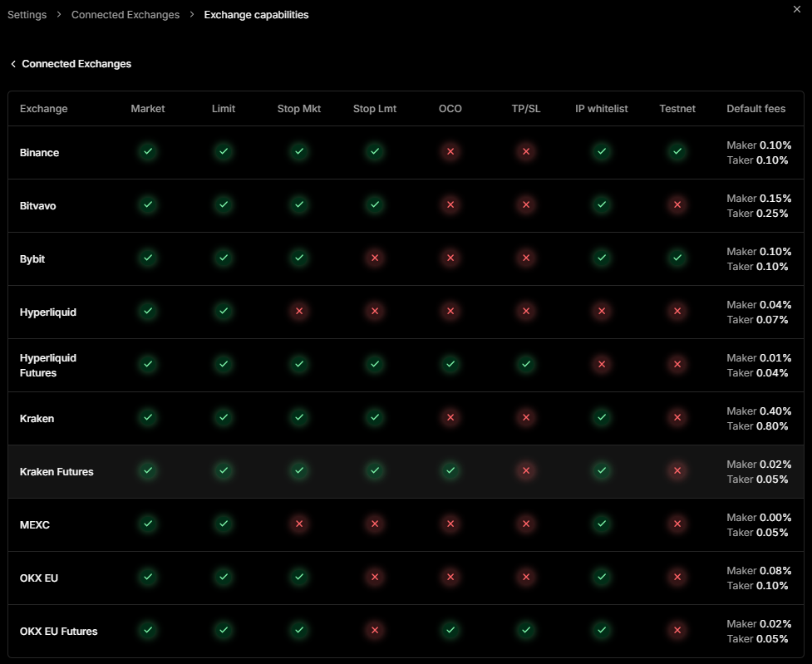Select the OKX EU spot exchange name

click(39, 578)
